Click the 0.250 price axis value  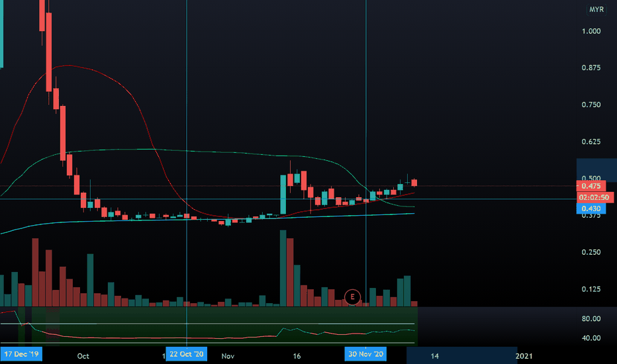[x=591, y=252]
